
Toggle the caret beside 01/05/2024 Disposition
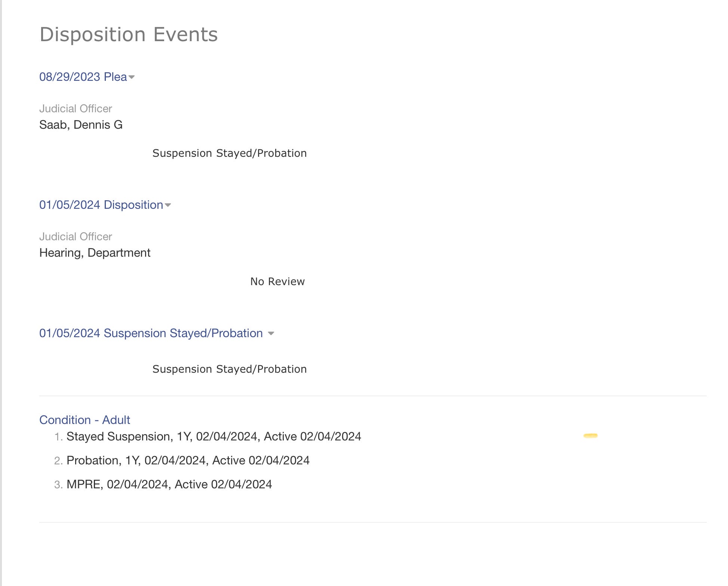click(x=168, y=205)
